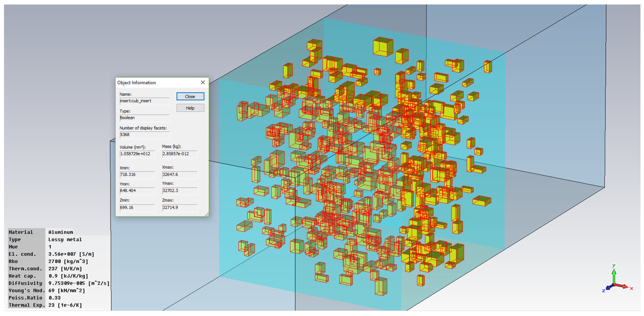Click the Name field showing insert:cub_insert
Image resolution: width=644 pixels, height=316 pixels.
coord(144,101)
